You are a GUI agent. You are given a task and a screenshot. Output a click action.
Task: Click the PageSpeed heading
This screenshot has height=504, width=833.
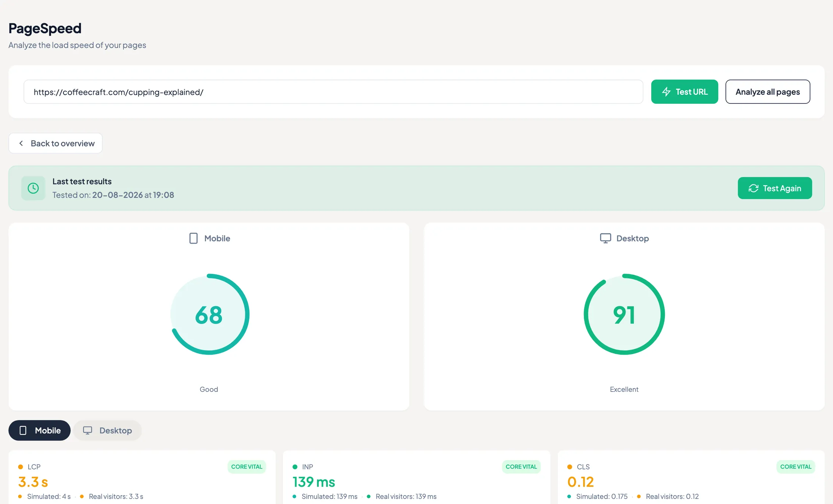tap(45, 28)
